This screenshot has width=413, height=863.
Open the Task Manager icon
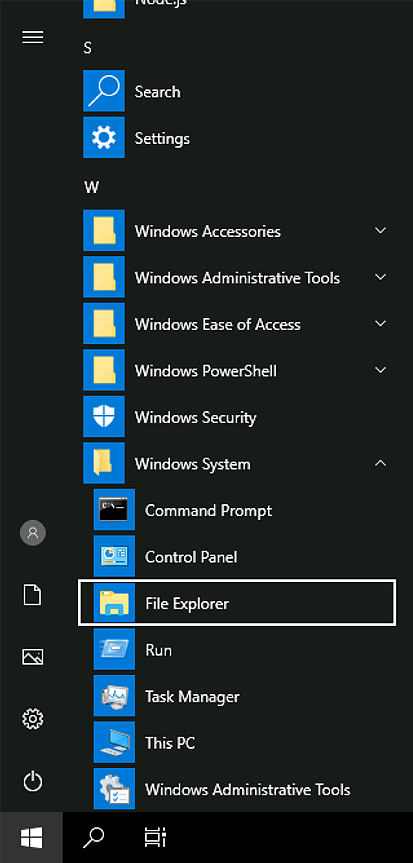coord(114,696)
